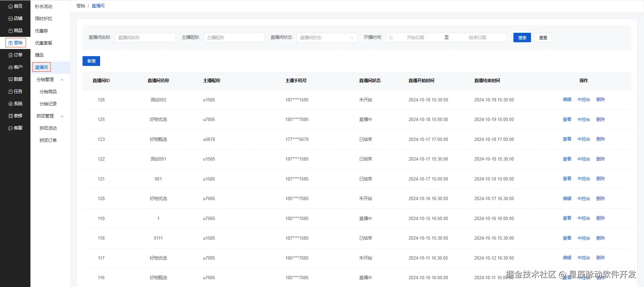Viewport: 644px width, 287px height.
Task: Focus the 主播昵称 search input
Action: (x=234, y=38)
